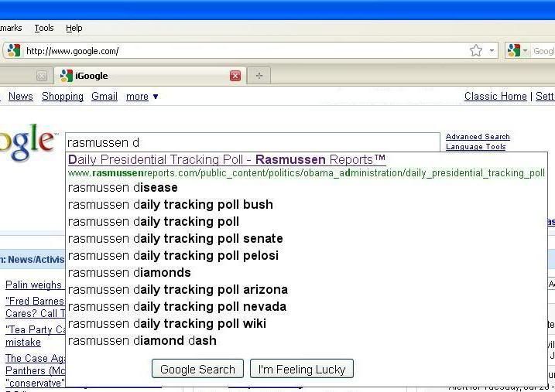Click the bookmark star in address bar

[476, 50]
